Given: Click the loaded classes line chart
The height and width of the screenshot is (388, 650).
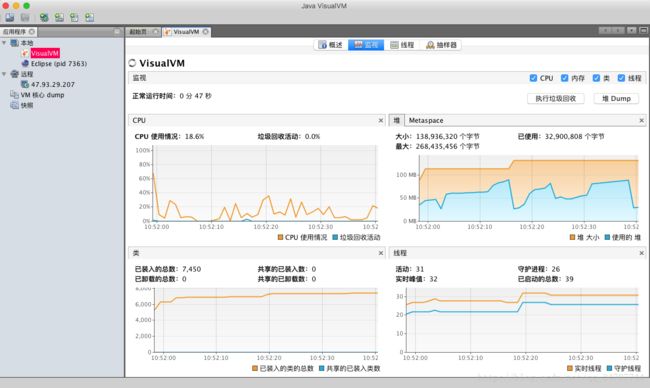Looking at the screenshot, I should (266, 320).
